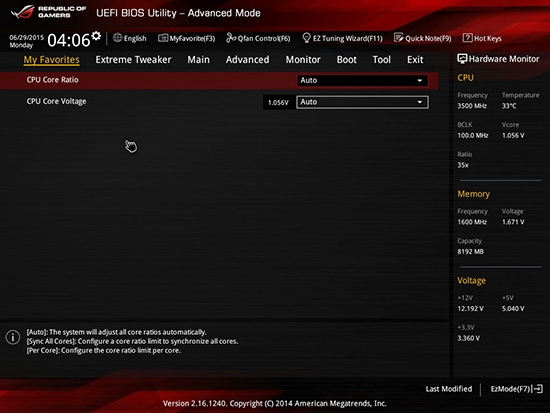Click the [Per Core] help line
Screen dimensions: 550x413
point(104,350)
